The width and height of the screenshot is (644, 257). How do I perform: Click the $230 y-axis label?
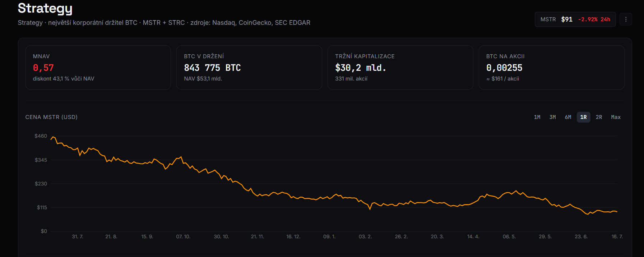41,184
